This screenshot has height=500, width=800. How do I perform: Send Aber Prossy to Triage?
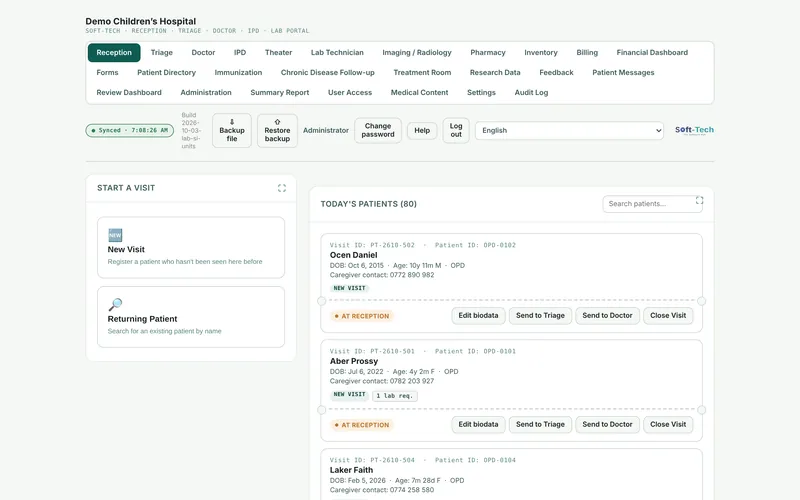(540, 424)
